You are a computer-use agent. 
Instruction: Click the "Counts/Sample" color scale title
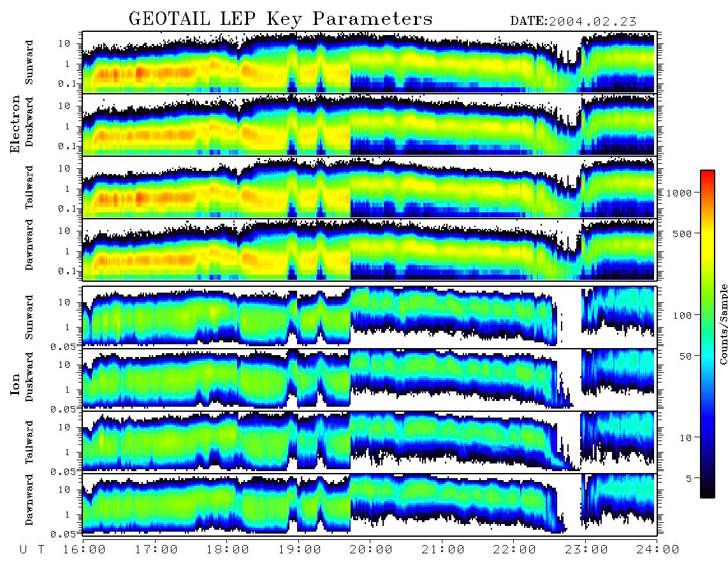point(723,324)
